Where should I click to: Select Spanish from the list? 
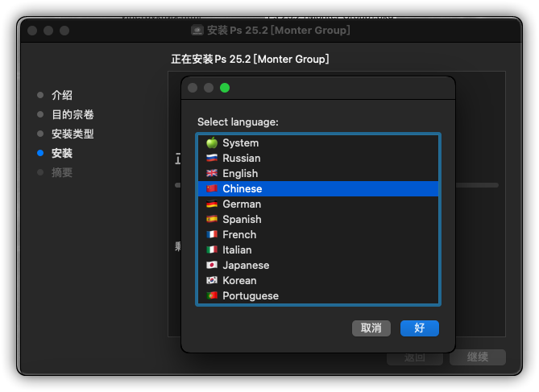[x=318, y=219]
